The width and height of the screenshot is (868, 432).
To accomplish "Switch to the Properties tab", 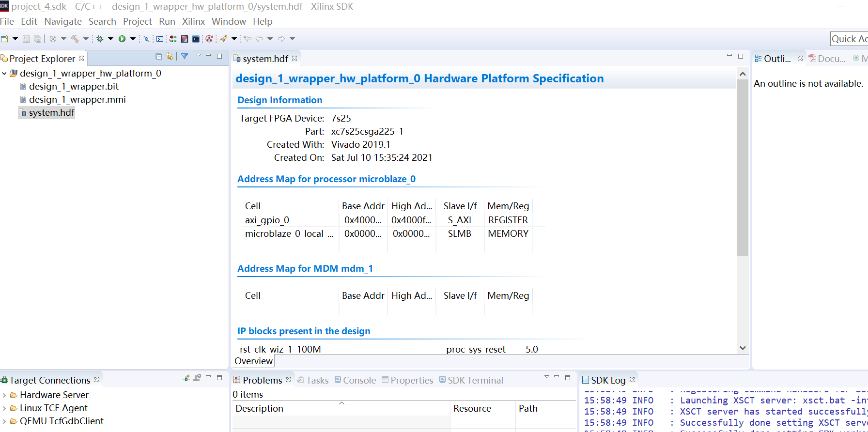I will [x=407, y=380].
